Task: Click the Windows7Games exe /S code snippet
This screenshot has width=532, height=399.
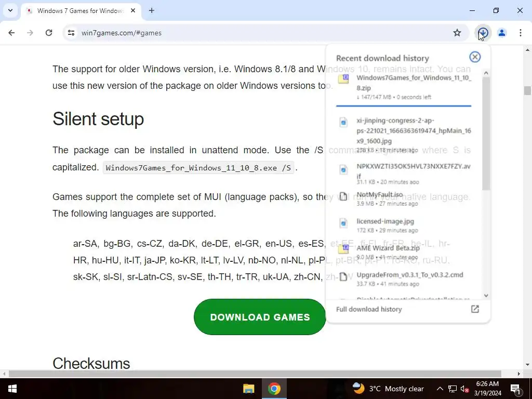Action: [x=198, y=168]
